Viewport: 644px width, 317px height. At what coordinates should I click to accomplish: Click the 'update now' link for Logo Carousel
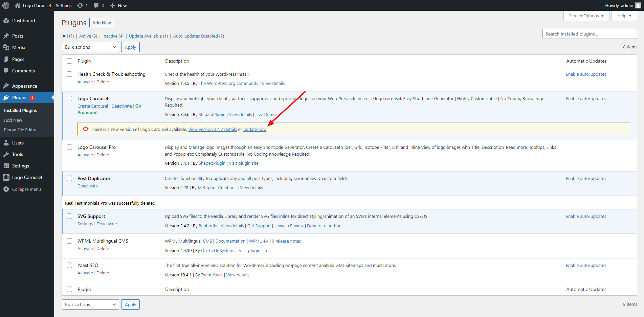[x=255, y=130]
